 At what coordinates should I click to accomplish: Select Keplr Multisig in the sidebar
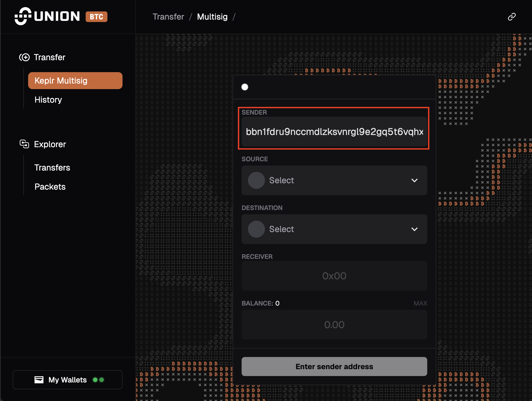(61, 80)
